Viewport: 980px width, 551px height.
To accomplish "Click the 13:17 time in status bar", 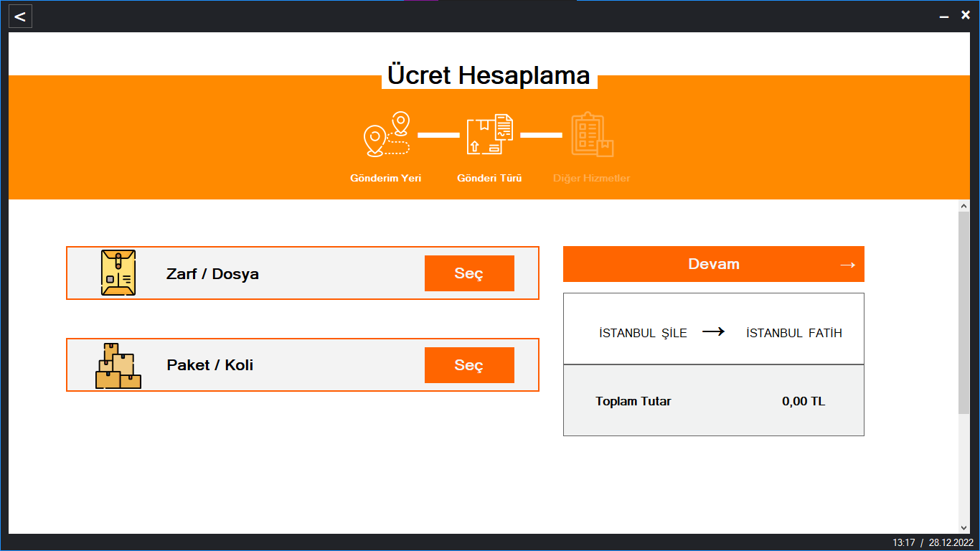I will 904,542.
